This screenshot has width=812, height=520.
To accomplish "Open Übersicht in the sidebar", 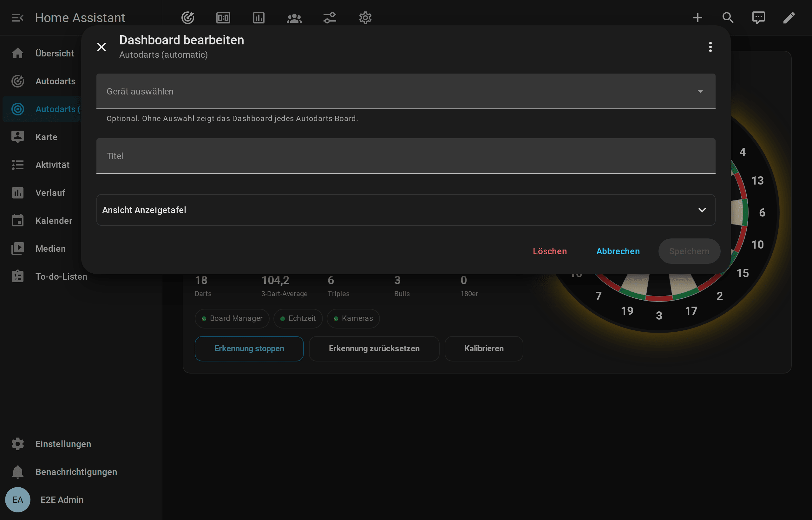I will click(42, 53).
